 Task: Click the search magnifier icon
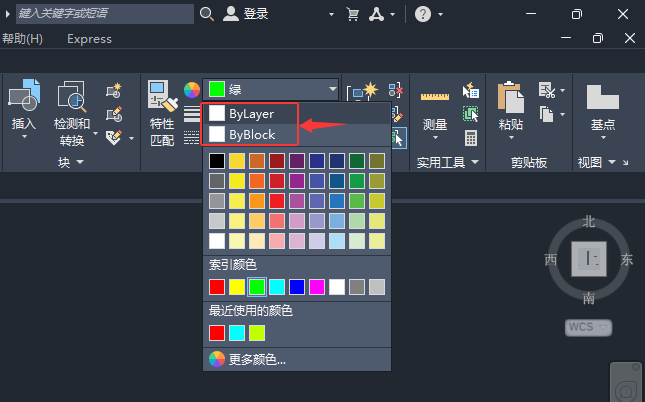[206, 14]
